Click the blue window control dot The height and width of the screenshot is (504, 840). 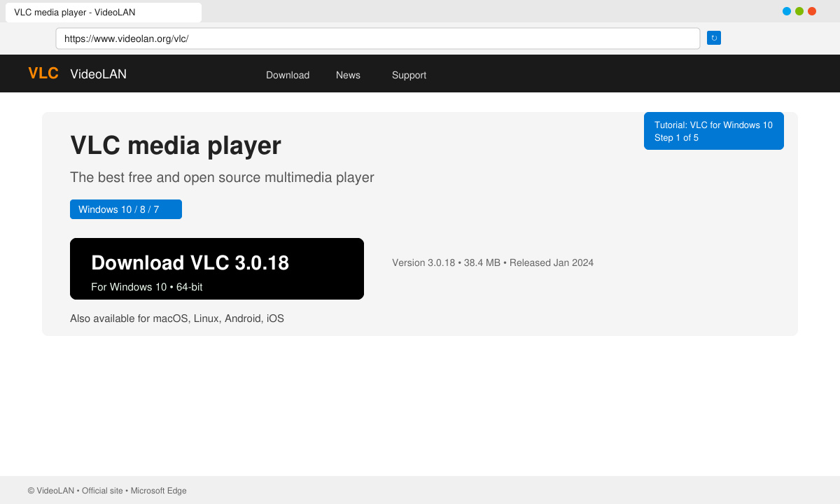(x=787, y=11)
